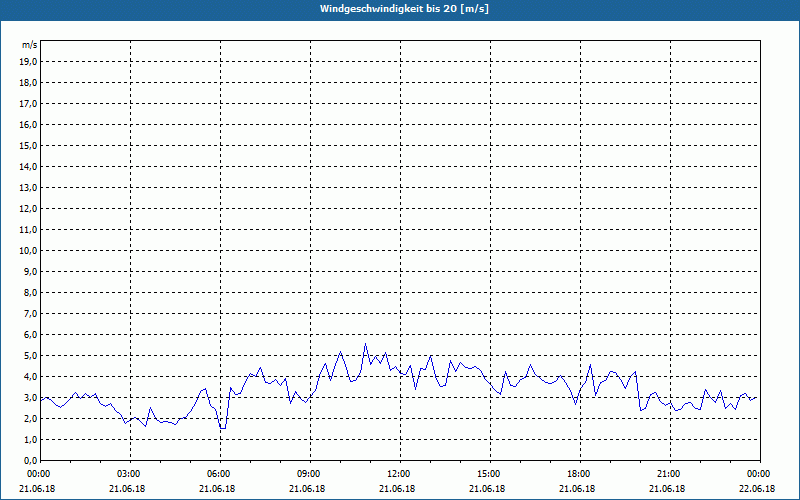The height and width of the screenshot is (500, 800).
Task: Click the 21.06.18 date below the first 00:00
Action: click(37, 488)
